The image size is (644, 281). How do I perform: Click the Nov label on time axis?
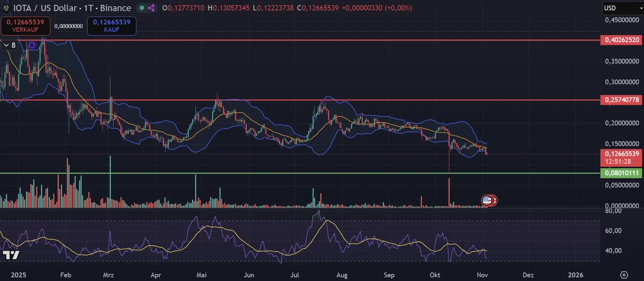(x=482, y=275)
